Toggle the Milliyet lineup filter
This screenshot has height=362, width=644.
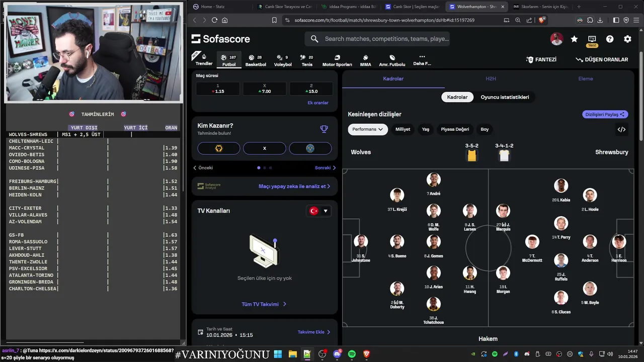coord(403,129)
